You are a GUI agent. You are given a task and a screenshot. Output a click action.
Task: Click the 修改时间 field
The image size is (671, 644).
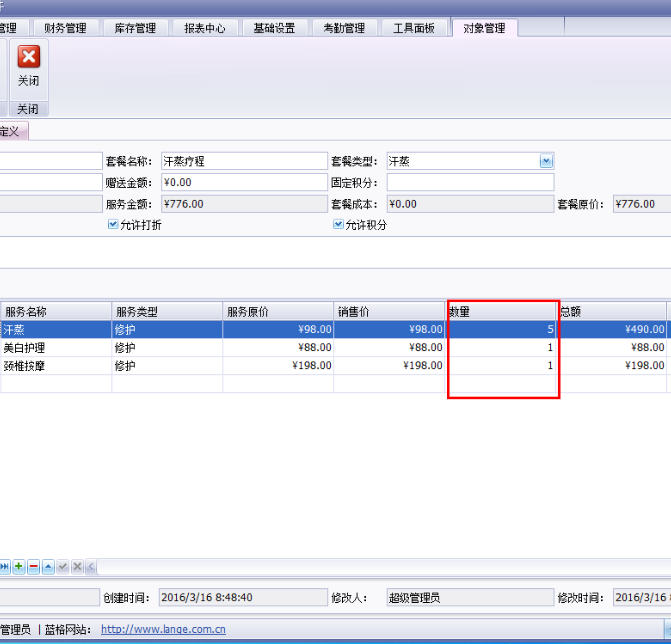pyautogui.click(x=642, y=597)
